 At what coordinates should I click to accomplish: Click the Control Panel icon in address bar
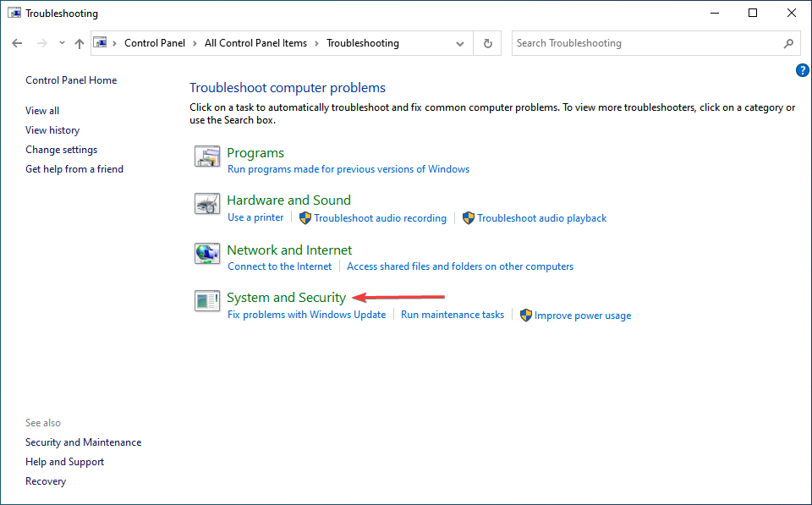[x=101, y=42]
